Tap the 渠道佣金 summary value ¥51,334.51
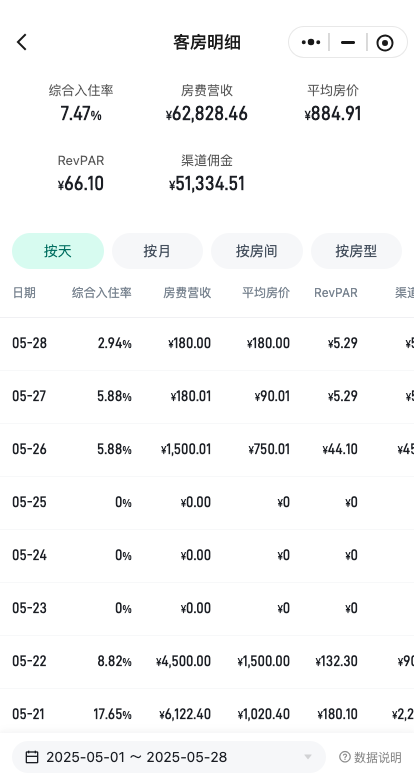The height and width of the screenshot is (780, 414). (x=207, y=184)
